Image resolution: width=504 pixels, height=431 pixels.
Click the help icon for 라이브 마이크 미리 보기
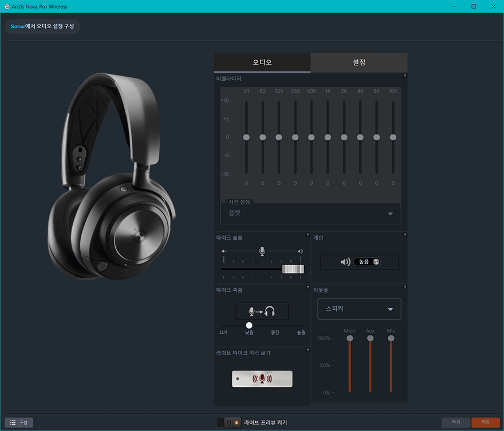308,350
